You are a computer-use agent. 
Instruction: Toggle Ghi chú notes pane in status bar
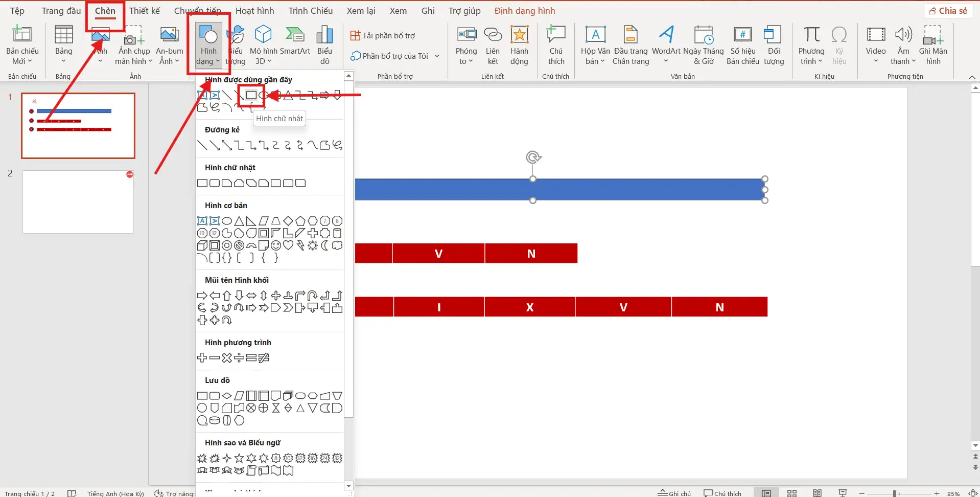pos(674,493)
